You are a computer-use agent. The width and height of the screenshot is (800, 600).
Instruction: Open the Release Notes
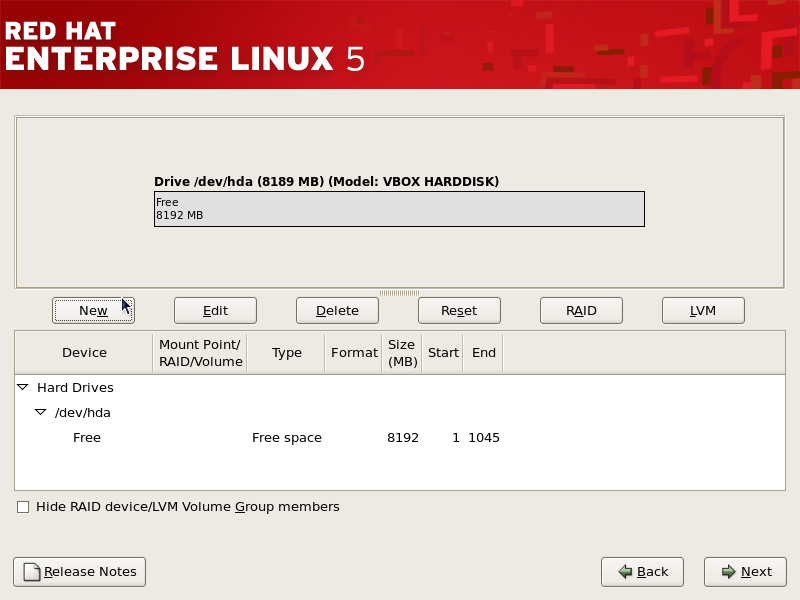pyautogui.click(x=80, y=572)
